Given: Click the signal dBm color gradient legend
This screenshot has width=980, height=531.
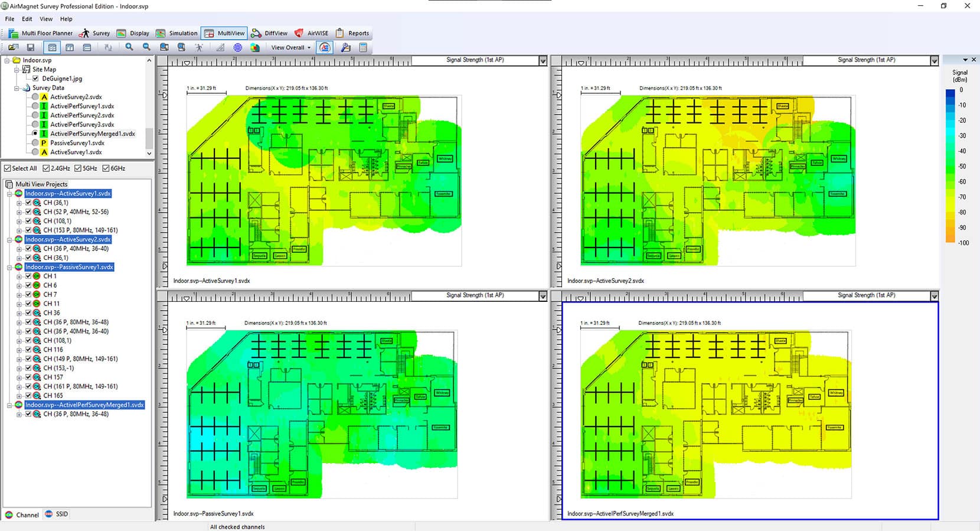Looking at the screenshot, I should [950, 166].
